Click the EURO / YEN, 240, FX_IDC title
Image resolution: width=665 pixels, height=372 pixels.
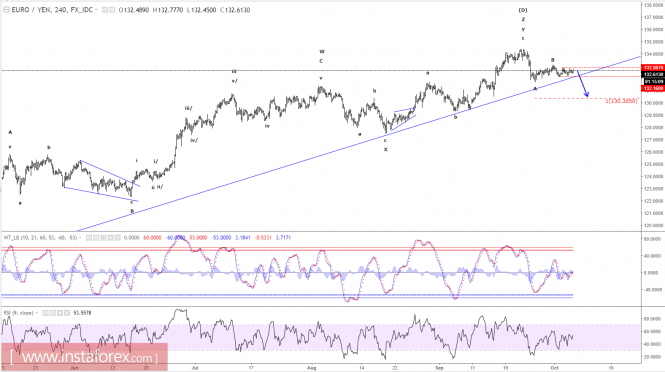[52, 10]
